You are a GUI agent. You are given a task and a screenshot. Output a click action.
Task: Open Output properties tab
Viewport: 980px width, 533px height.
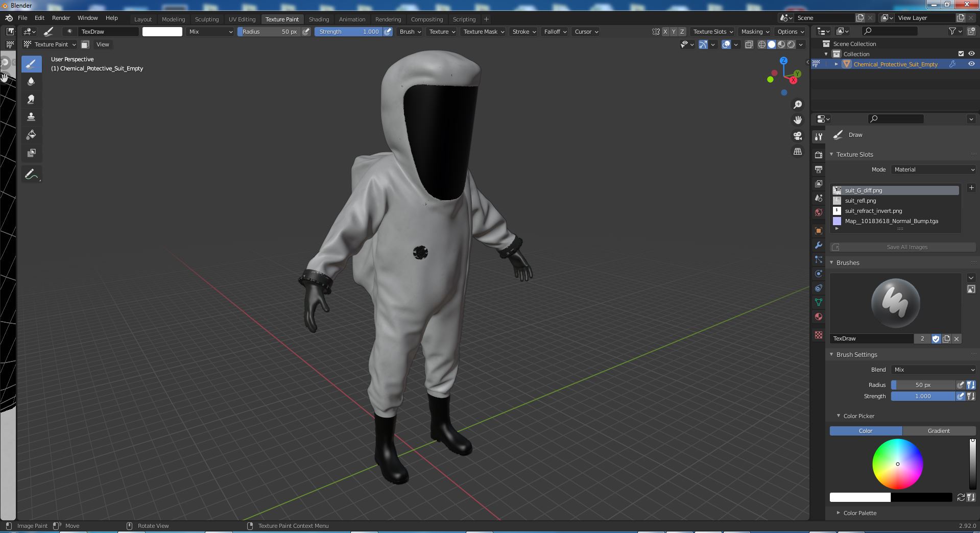pyautogui.click(x=819, y=169)
